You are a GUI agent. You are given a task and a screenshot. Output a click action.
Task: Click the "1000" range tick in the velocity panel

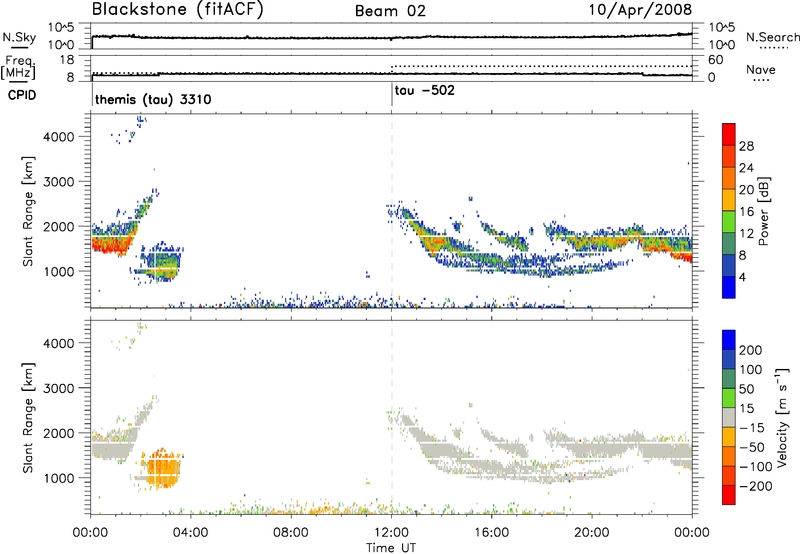(58, 478)
